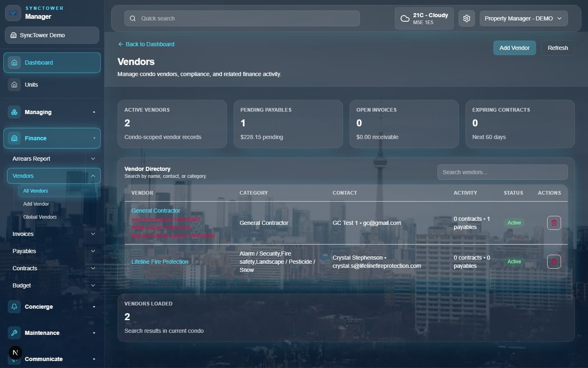This screenshot has width=588, height=368.
Task: Click the ACTIVITY column header
Action: click(465, 193)
